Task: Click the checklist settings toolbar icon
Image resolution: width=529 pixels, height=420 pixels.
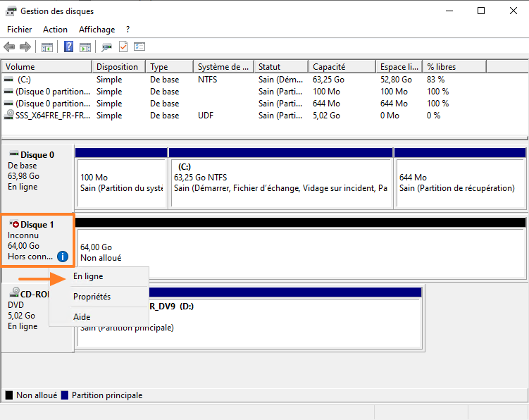Action: pos(139,47)
